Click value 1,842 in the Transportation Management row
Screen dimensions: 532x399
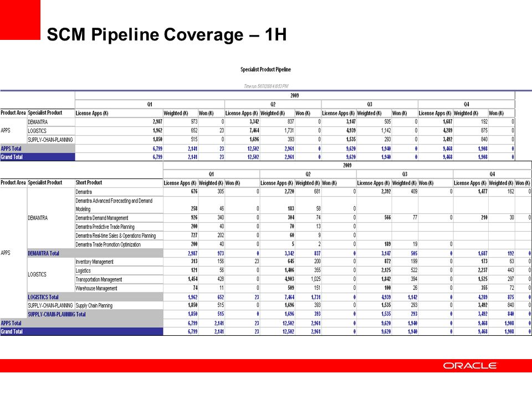point(386,279)
